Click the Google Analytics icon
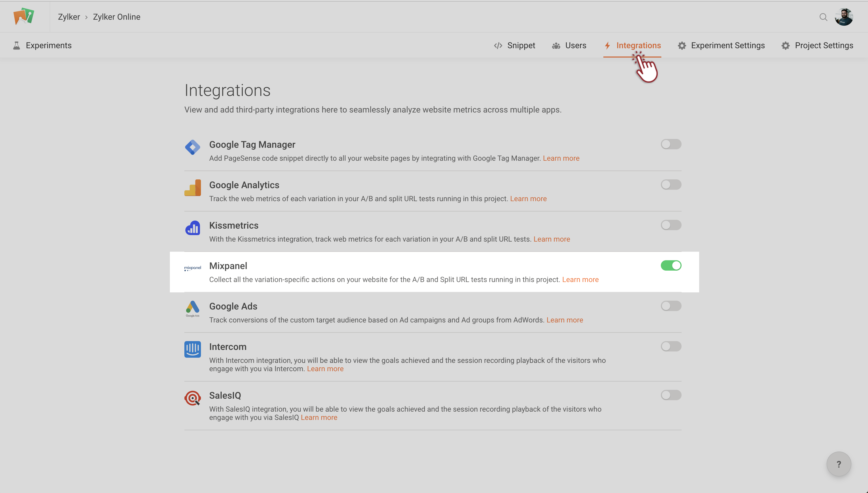 coord(192,188)
